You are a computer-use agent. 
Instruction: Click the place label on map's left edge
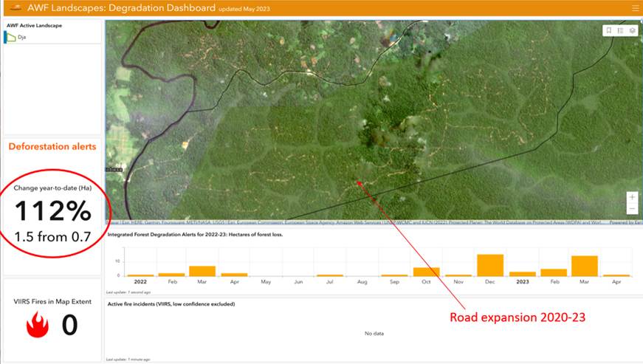[x=114, y=169]
